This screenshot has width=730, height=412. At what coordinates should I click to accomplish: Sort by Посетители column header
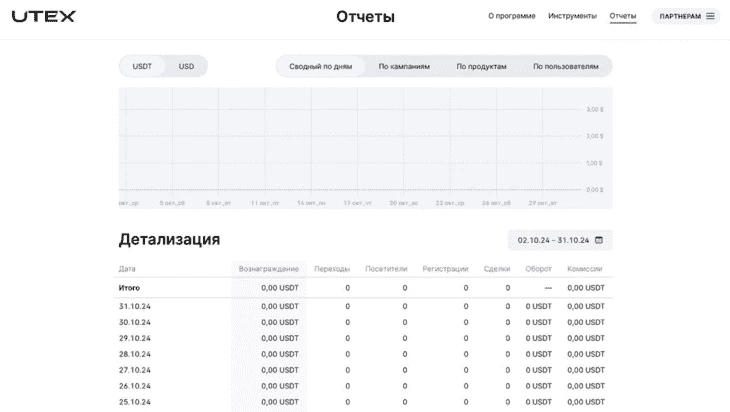coord(386,269)
